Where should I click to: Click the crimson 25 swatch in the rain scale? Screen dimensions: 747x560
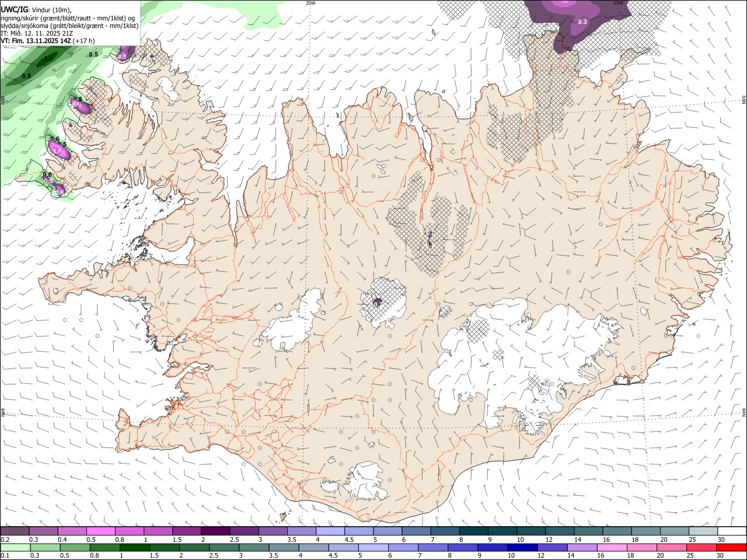tap(701, 548)
